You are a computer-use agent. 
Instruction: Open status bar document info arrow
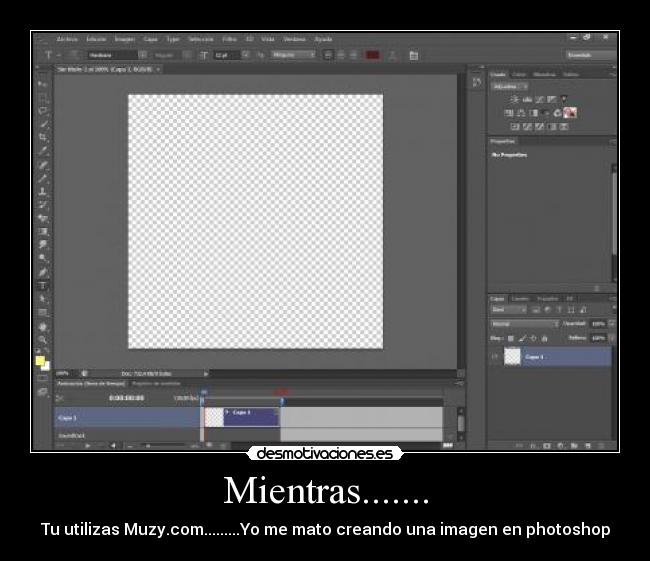(206, 374)
